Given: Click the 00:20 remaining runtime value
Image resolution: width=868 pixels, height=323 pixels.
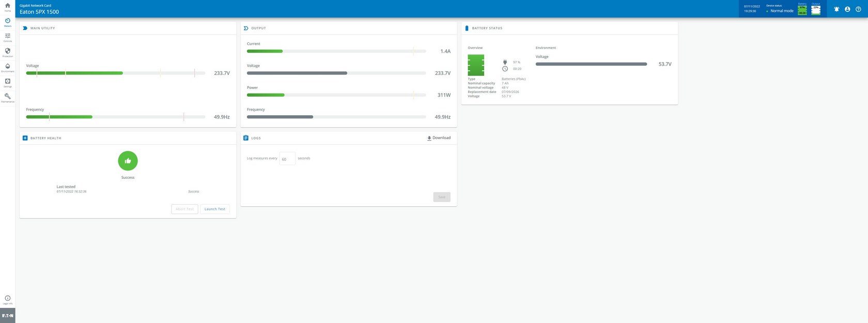Looking at the screenshot, I should click(x=517, y=69).
